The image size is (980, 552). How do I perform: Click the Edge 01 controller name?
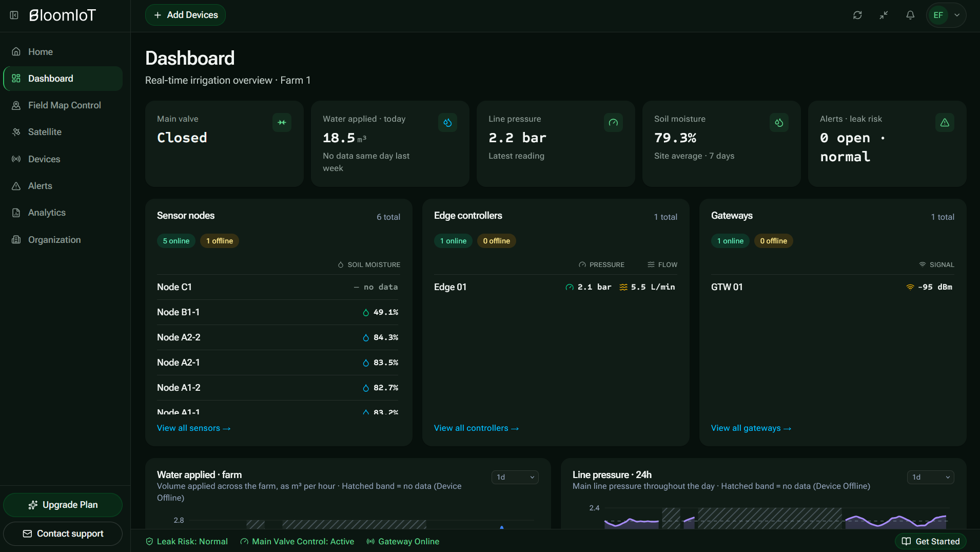pyautogui.click(x=450, y=287)
